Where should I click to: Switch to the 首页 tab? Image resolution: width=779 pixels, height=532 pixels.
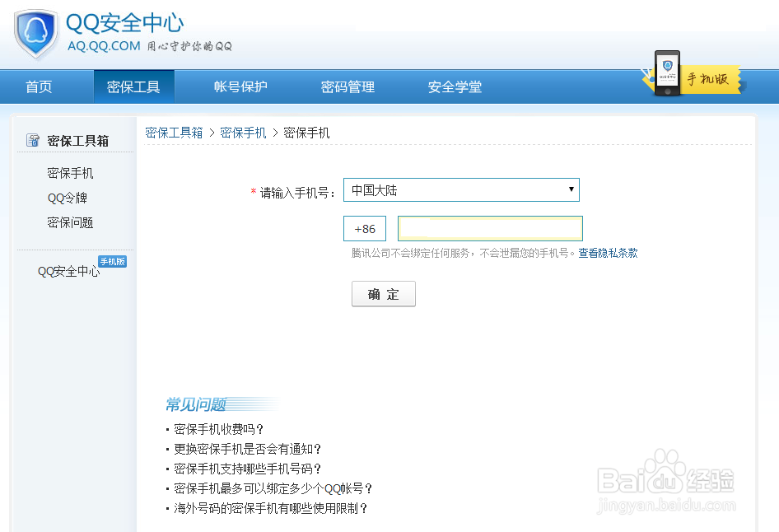pyautogui.click(x=38, y=86)
